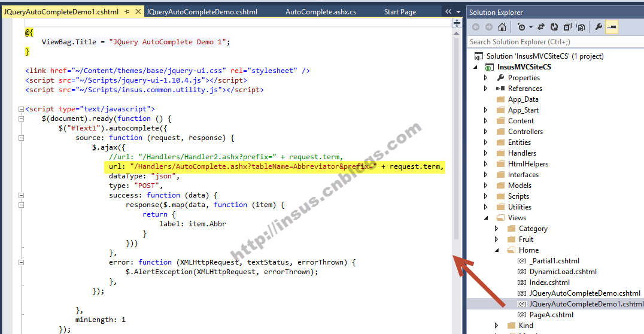The height and width of the screenshot is (334, 644).
Task: Click the solution icon beside Solution 'InsusMVCSiteCS'
Action: 478,56
